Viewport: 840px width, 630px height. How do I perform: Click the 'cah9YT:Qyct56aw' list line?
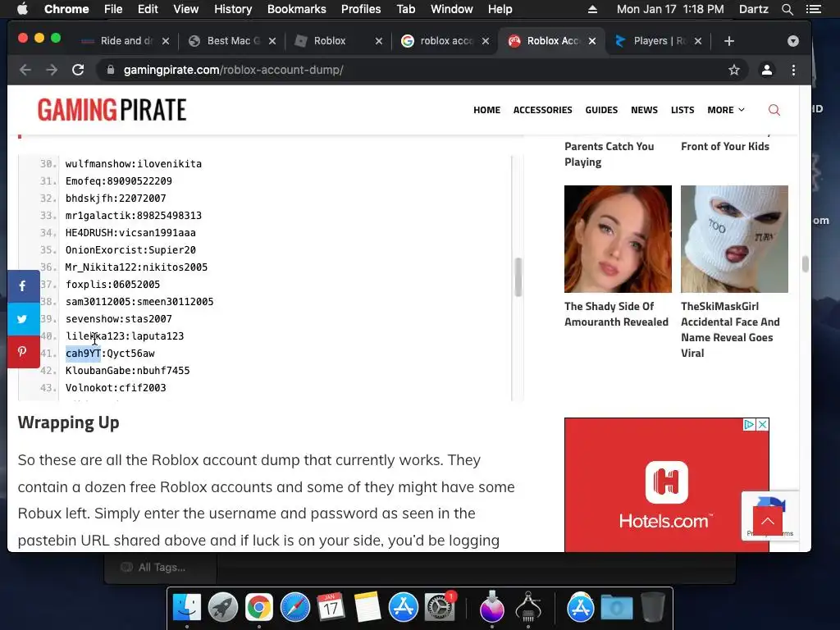(110, 354)
